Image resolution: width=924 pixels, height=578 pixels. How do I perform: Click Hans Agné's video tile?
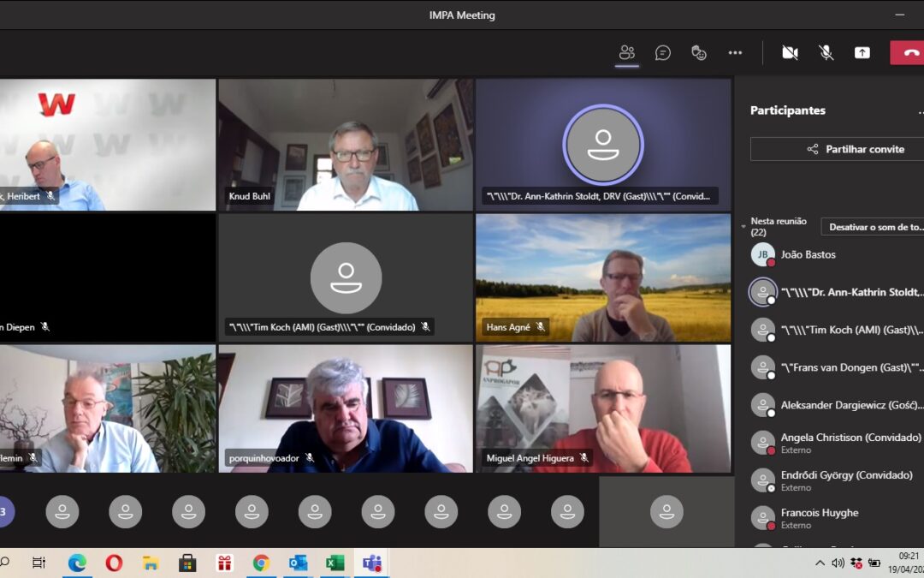(603, 278)
